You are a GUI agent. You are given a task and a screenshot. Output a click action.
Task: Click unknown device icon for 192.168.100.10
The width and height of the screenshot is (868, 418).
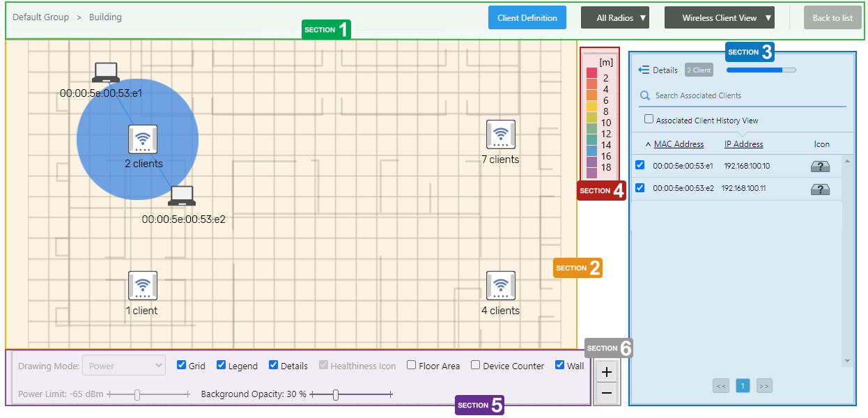point(820,167)
